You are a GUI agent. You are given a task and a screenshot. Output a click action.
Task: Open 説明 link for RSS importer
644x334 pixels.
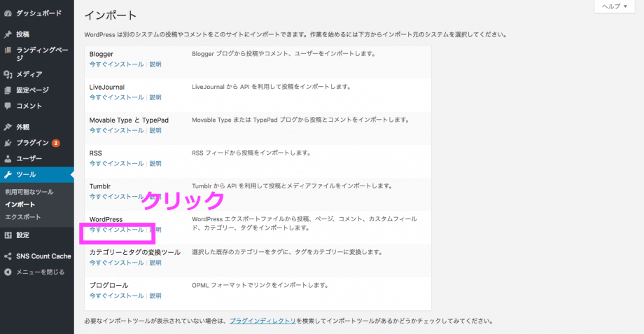point(155,164)
